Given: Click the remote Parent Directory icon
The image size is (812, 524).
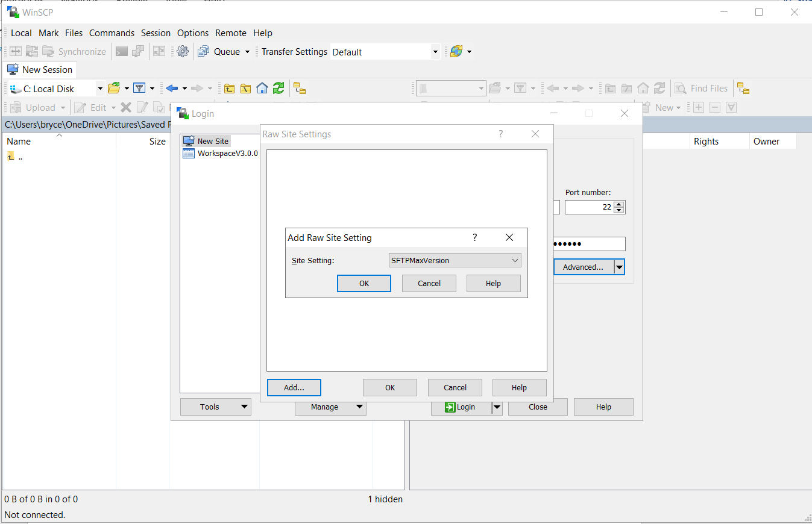Looking at the screenshot, I should (611, 89).
